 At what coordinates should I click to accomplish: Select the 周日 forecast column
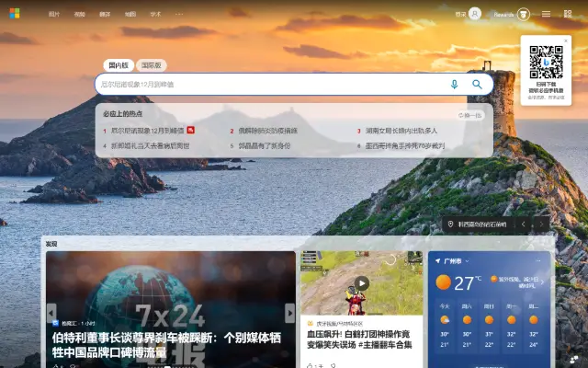click(x=489, y=326)
